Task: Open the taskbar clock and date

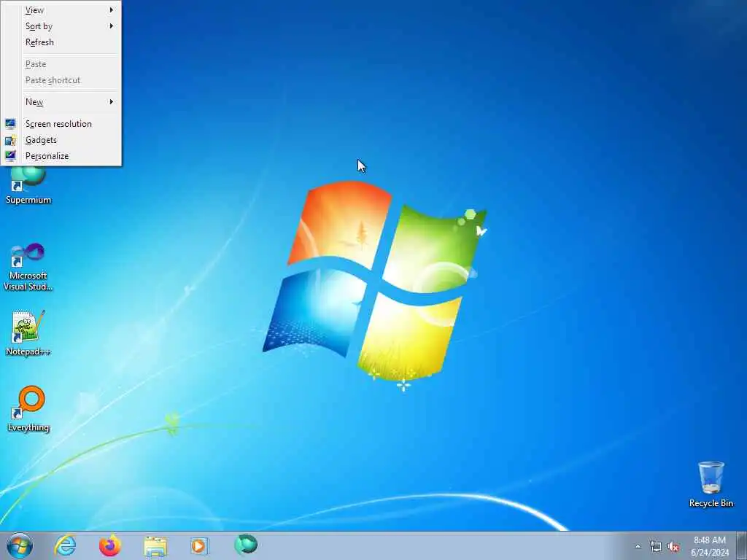Action: 710,546
